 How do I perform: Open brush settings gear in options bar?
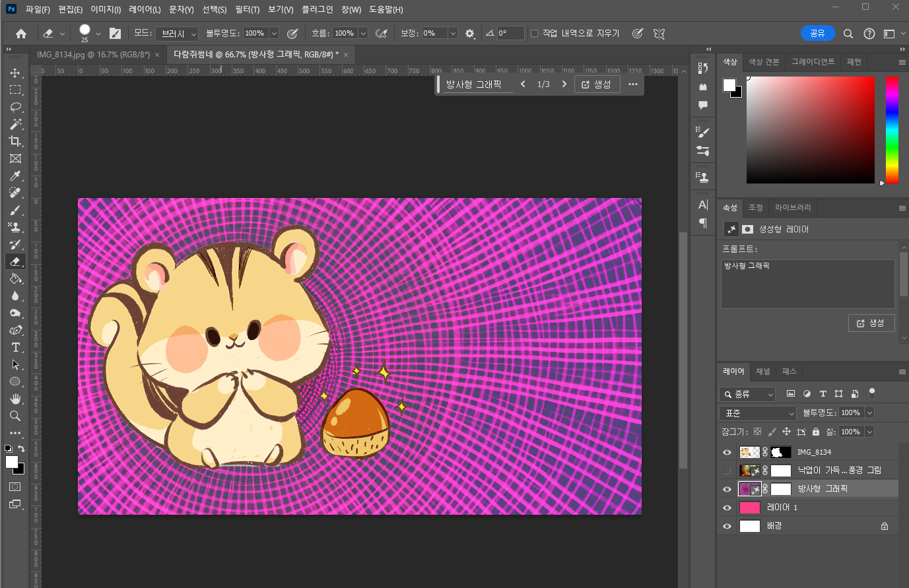pos(470,33)
